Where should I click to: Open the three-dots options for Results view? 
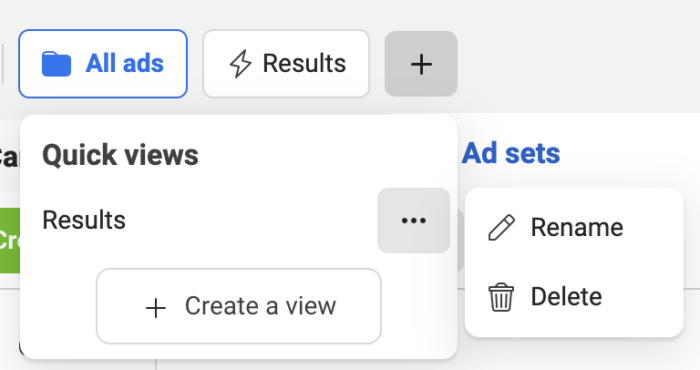tap(413, 220)
